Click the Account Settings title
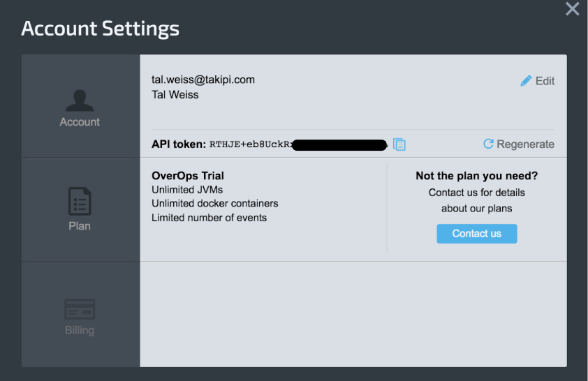The height and width of the screenshot is (381, 588). 100,29
